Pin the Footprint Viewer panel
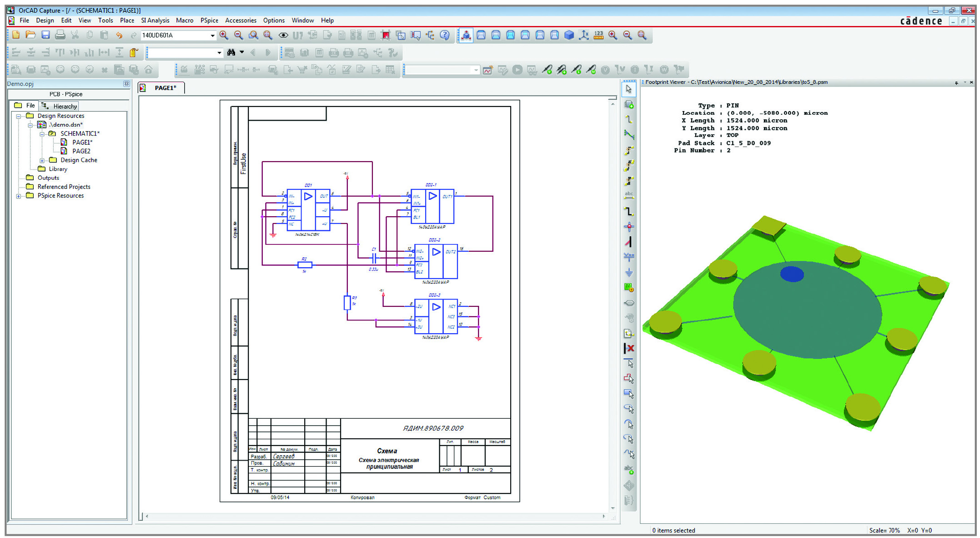 pyautogui.click(x=956, y=82)
